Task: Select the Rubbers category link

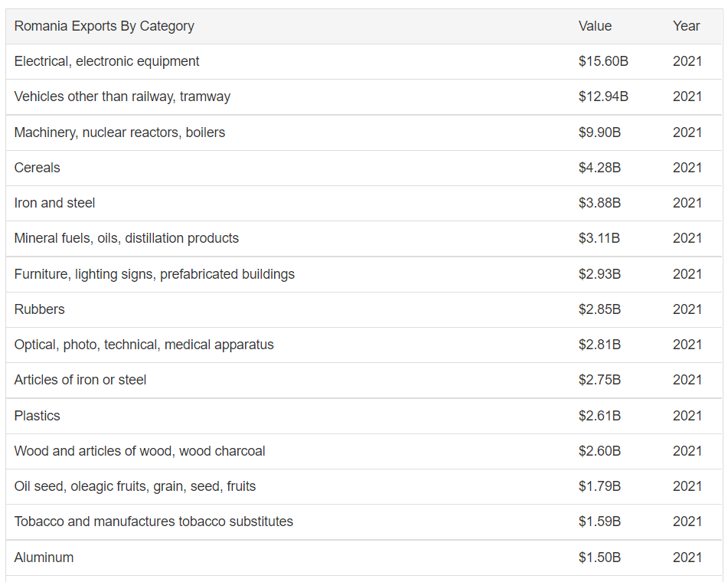Action: [x=39, y=309]
